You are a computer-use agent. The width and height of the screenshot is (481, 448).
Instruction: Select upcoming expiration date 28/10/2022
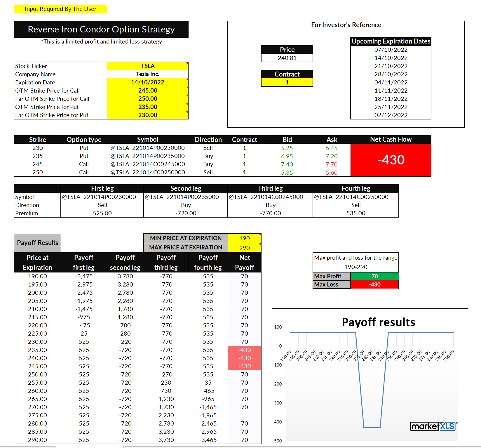click(x=391, y=74)
